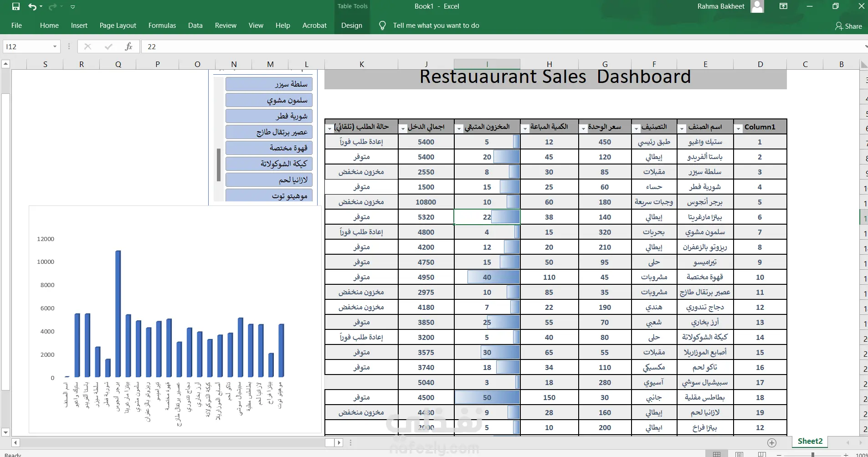Image resolution: width=868 pixels, height=457 pixels.
Task: Switch to Normal view icon
Action: (x=717, y=454)
